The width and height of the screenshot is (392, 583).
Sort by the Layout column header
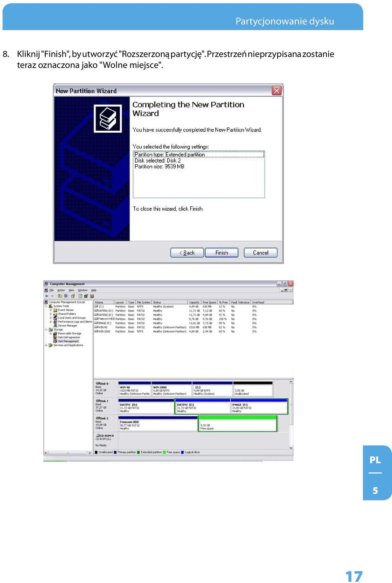120,302
